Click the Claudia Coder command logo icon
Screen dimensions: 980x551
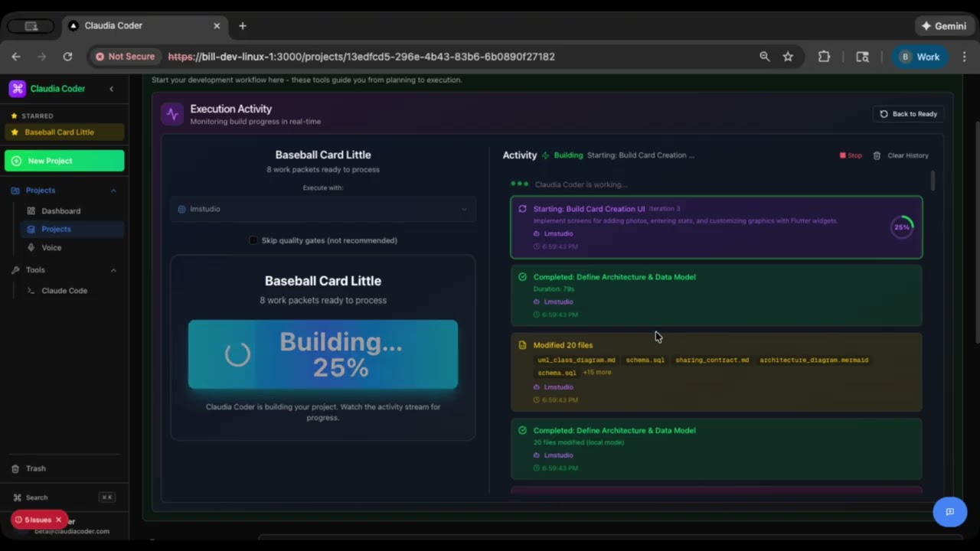[x=17, y=89]
